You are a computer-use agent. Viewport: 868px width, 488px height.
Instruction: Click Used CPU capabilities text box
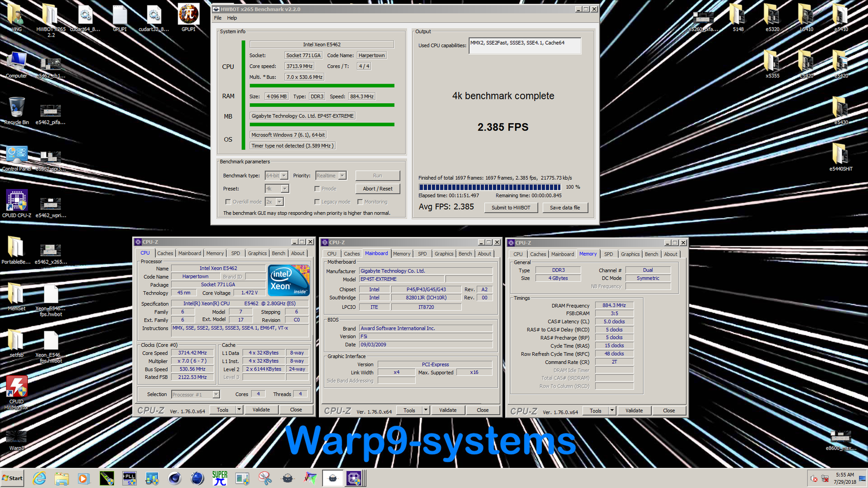click(x=525, y=46)
